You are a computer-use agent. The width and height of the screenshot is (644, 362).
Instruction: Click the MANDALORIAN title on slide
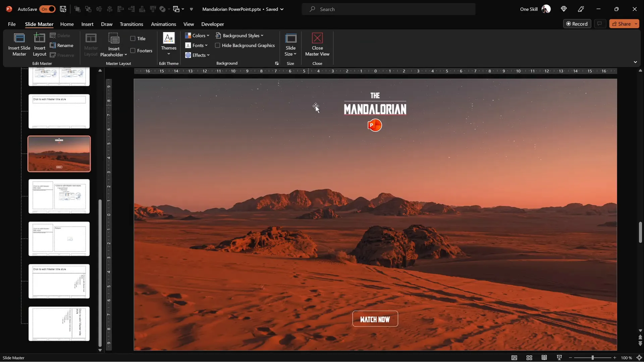tap(375, 109)
